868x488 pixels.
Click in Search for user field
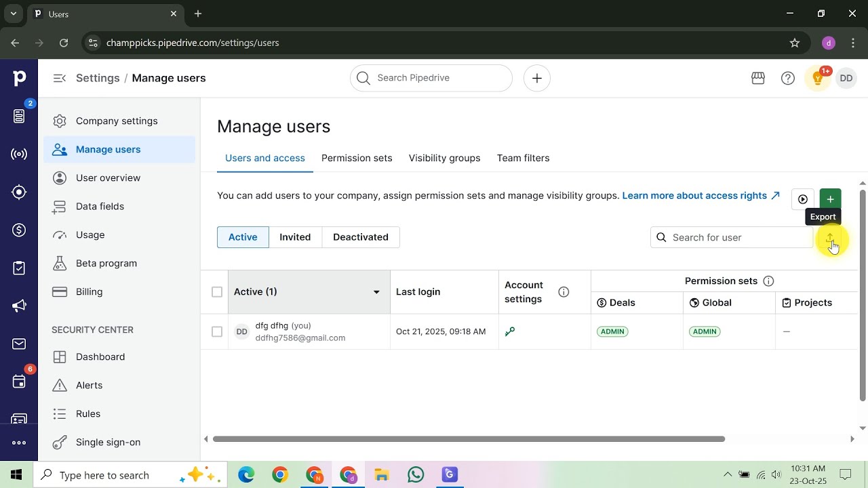tap(732, 237)
